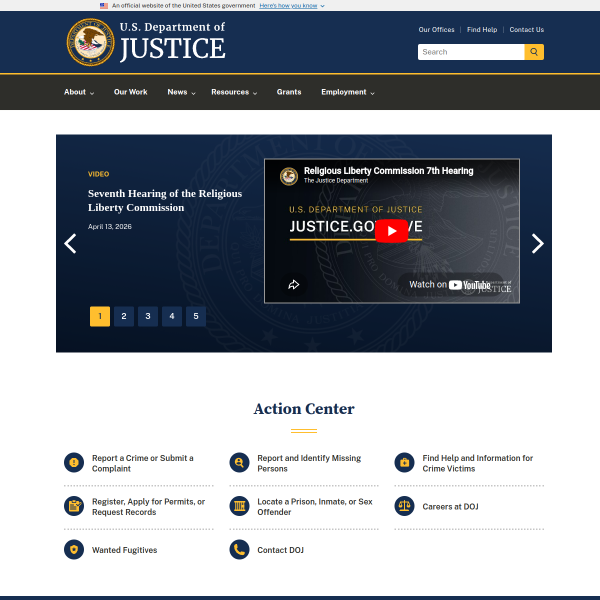The height and width of the screenshot is (600, 600).
Task: Select carousel slide 5
Action: pyautogui.click(x=196, y=316)
